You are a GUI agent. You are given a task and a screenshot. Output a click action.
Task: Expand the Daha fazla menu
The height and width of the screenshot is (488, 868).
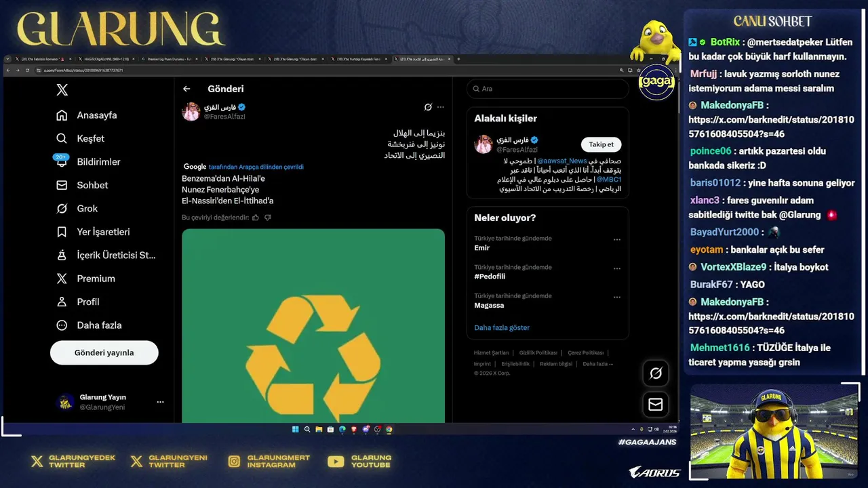[x=89, y=325]
